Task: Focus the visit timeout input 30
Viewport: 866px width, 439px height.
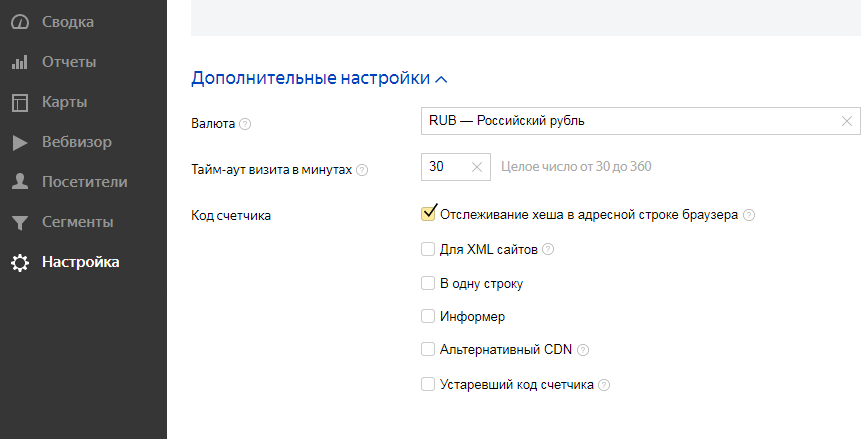Action: pos(456,167)
